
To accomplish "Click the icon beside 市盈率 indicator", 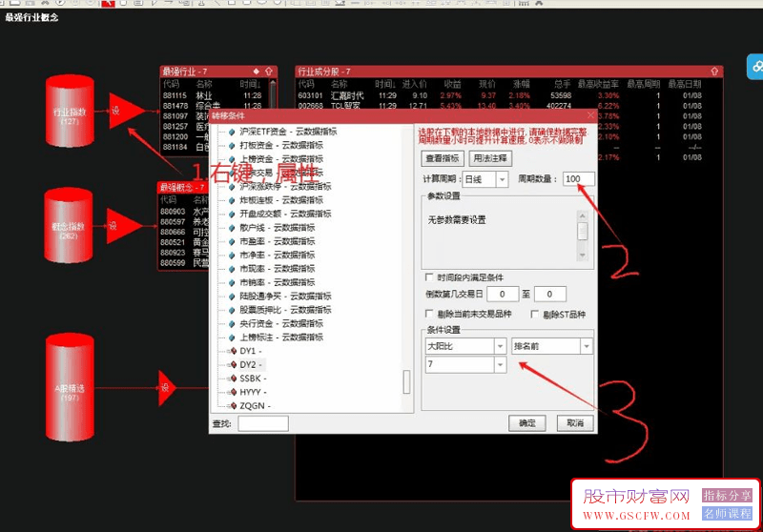I will click(232, 241).
